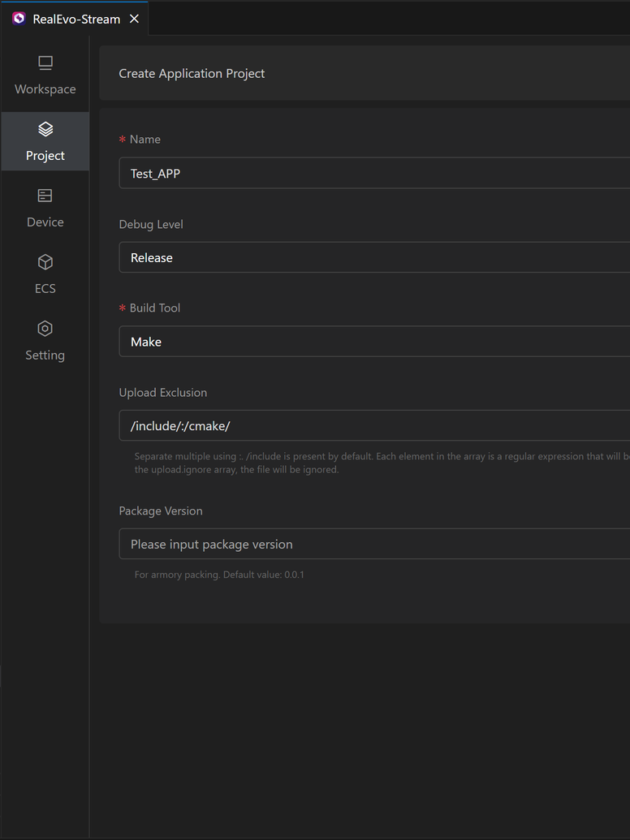Open the Build Tool dropdown showing Make

[x=374, y=341]
